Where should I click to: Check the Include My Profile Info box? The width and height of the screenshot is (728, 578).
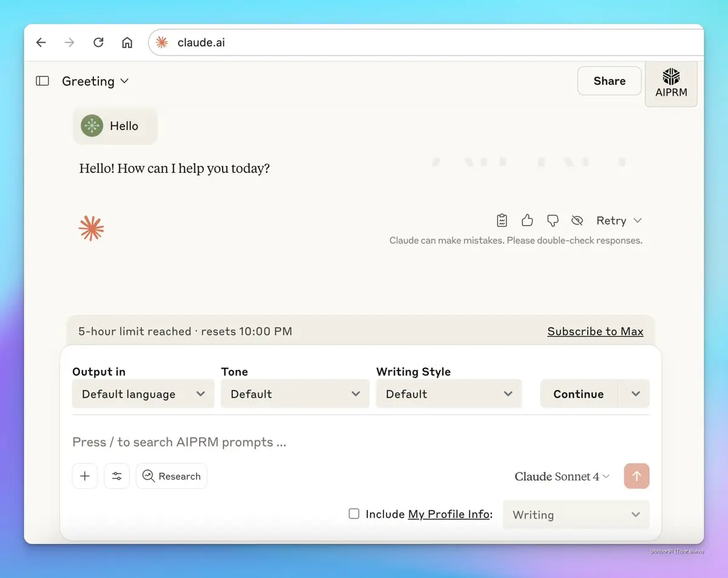click(x=354, y=514)
